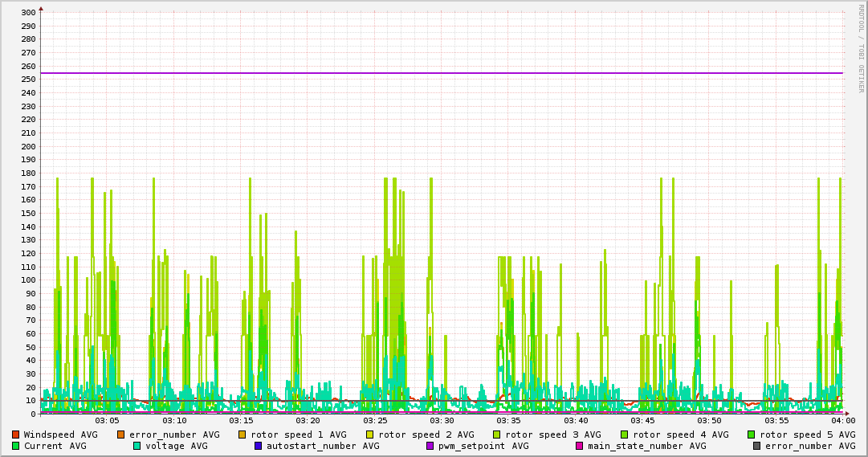The image size is (868, 457).
Task: Click the 03:15 time axis label
Action: 242,421
